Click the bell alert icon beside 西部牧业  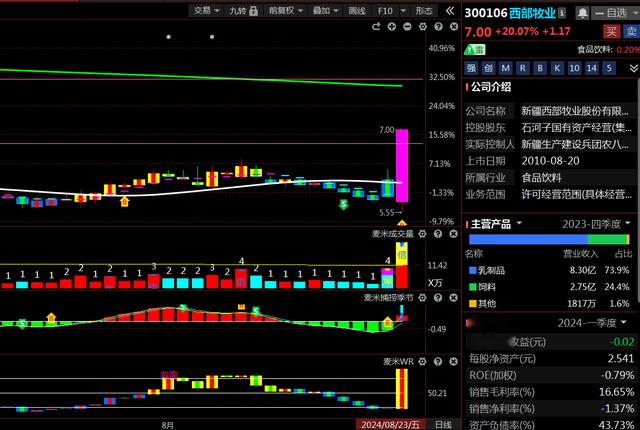582,13
